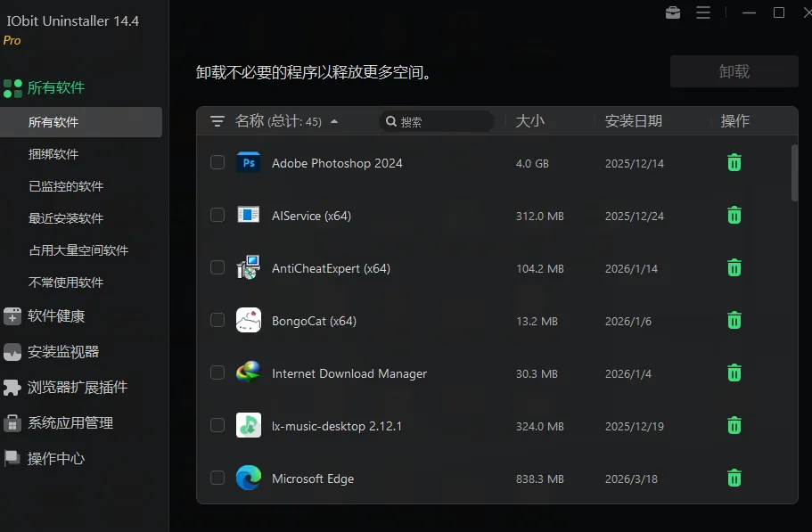Click the AIService (x64) name

coord(311,216)
